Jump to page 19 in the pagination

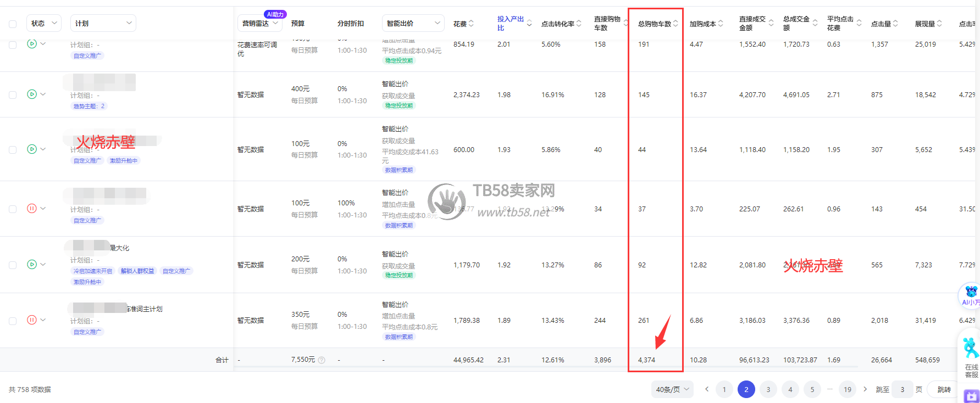point(848,389)
